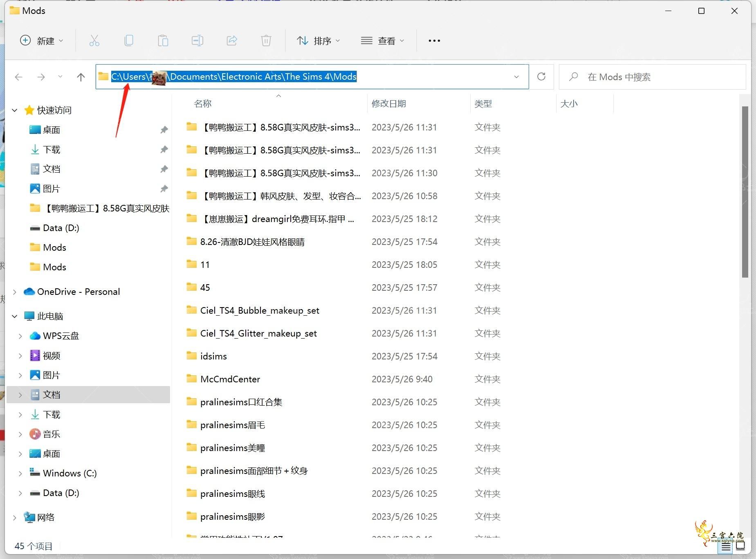Select the folder named 11
This screenshot has height=559, width=756.
coord(205,265)
